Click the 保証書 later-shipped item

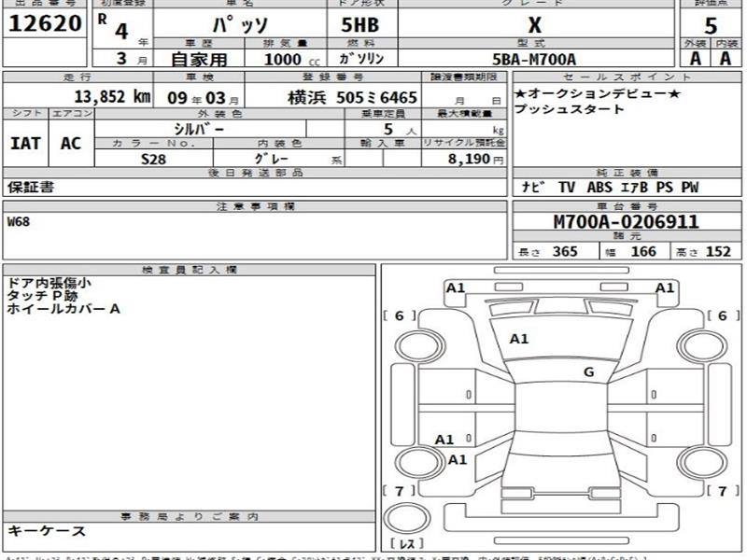tap(31, 188)
